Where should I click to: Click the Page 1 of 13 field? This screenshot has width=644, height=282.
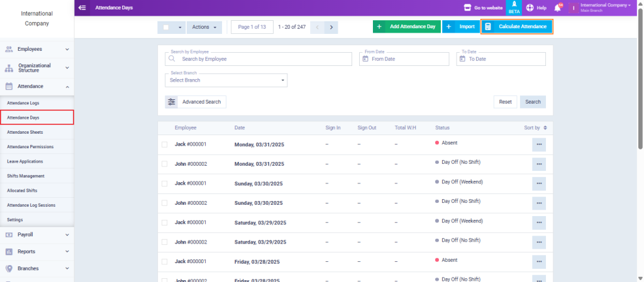[252, 27]
